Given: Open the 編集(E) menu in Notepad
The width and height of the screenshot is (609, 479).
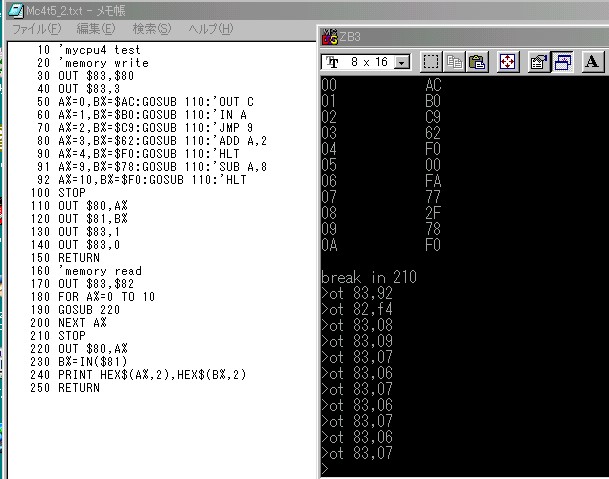Looking at the screenshot, I should tap(96, 29).
